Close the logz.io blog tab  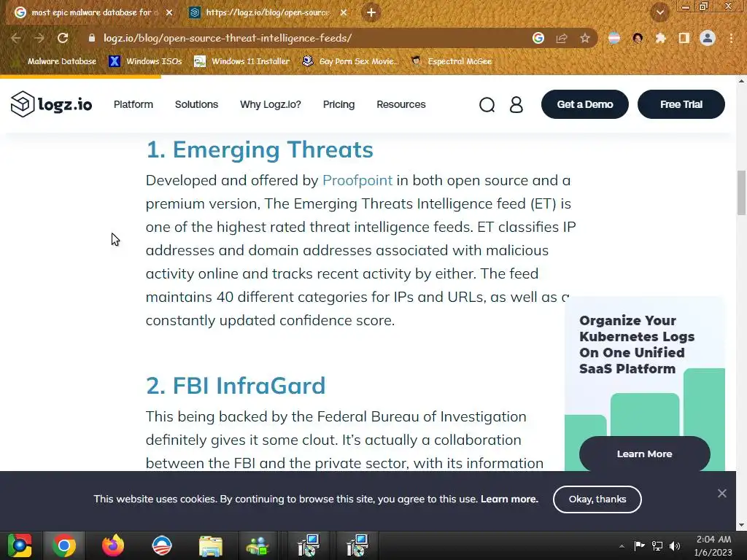point(344,12)
